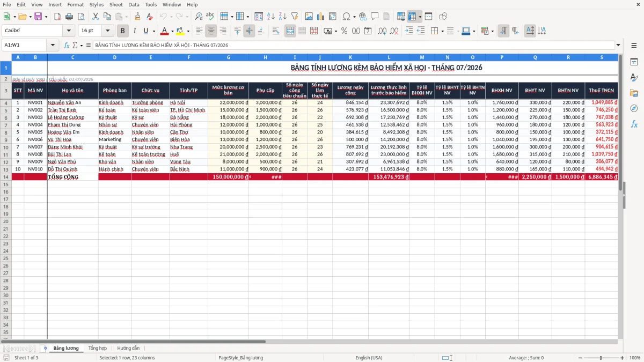The width and height of the screenshot is (644, 362).
Task: Click Increase Indent icon
Action: tap(409, 31)
